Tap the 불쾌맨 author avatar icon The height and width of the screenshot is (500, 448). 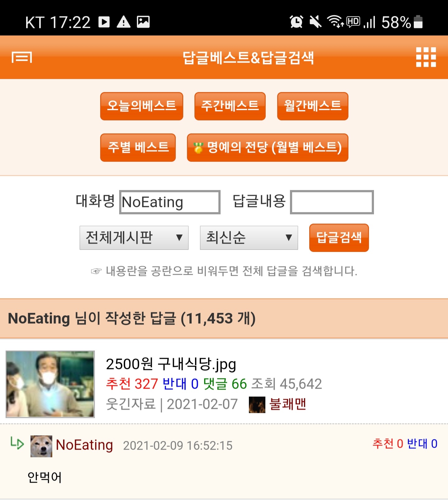click(x=257, y=405)
